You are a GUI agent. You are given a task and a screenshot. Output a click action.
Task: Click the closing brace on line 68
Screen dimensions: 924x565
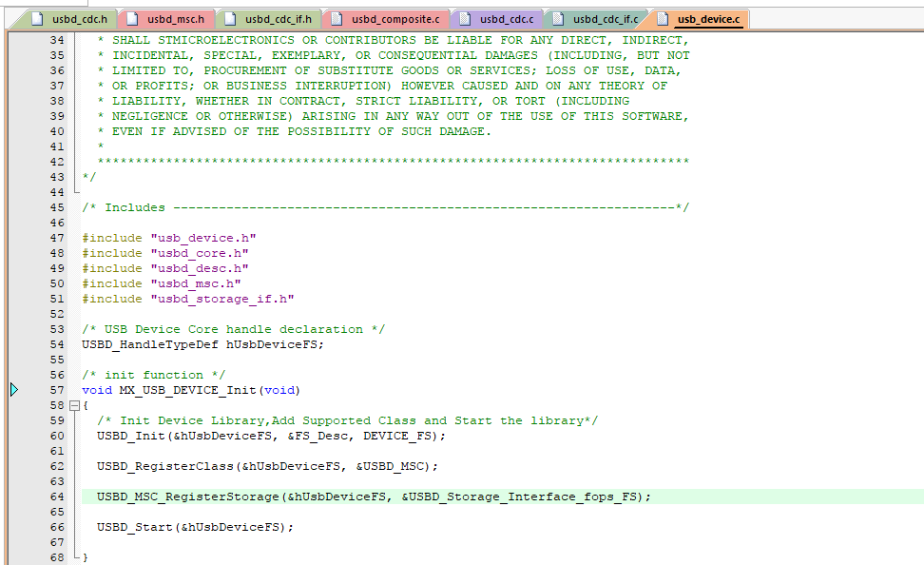(86, 557)
